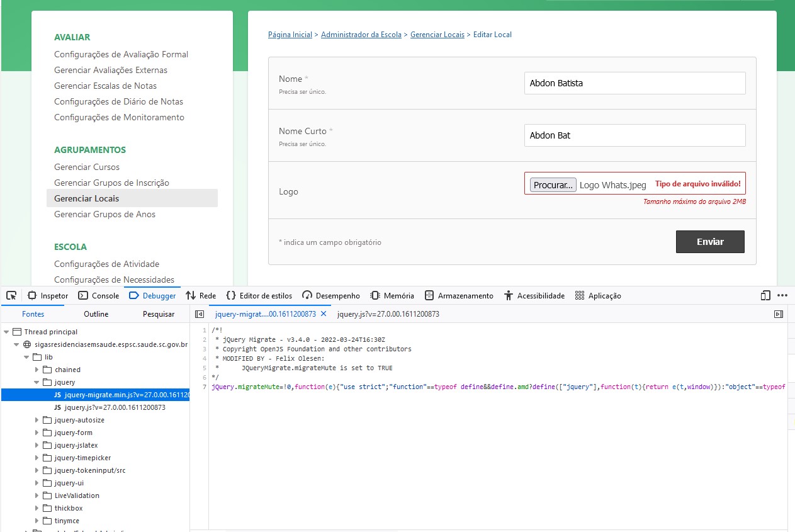Image resolution: width=795 pixels, height=532 pixels.
Task: Collapse the lib folder
Action: coord(26,357)
